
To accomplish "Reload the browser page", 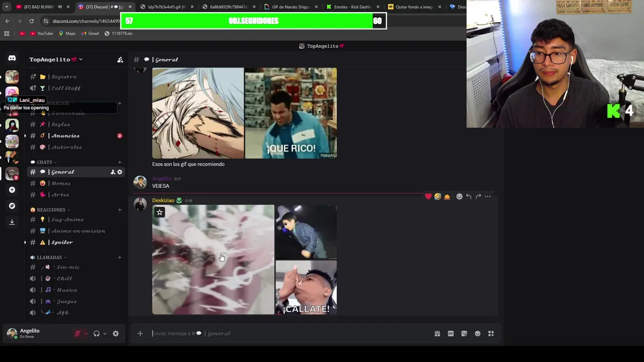I will 31,21.
